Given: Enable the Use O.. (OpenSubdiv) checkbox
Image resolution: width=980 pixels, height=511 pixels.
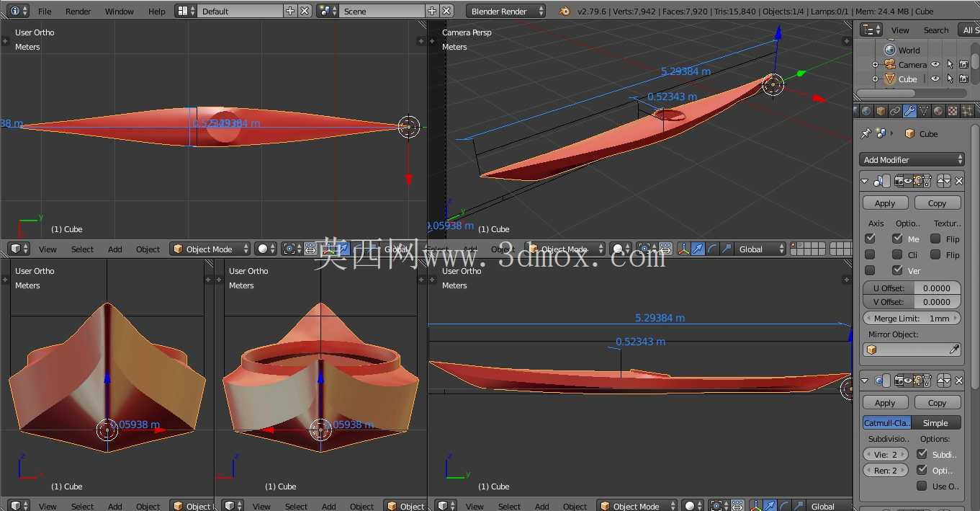Looking at the screenshot, I should tap(922, 486).
